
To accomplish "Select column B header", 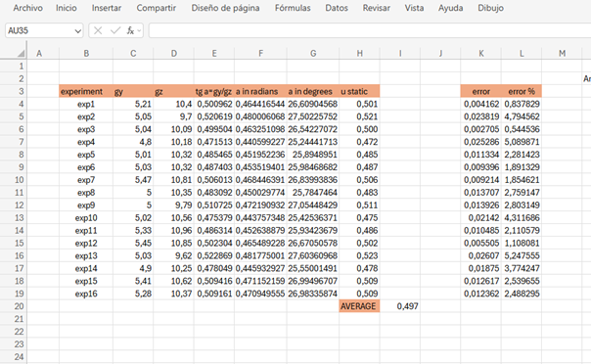I will click(x=86, y=54).
